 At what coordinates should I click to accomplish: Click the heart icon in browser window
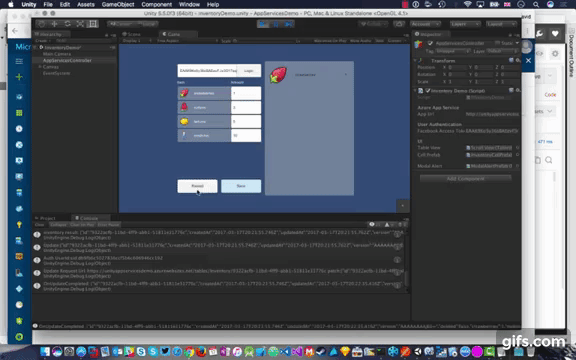[555, 33]
